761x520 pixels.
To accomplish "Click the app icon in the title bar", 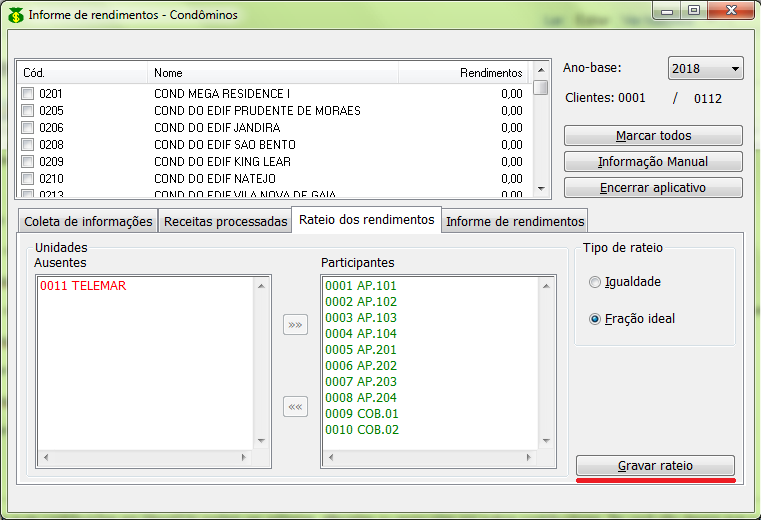I will [x=16, y=15].
